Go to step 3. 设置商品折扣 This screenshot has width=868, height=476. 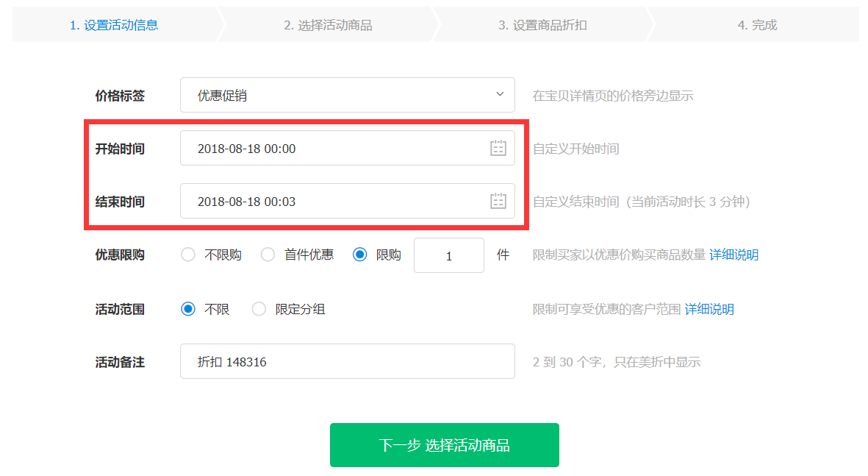point(542,25)
